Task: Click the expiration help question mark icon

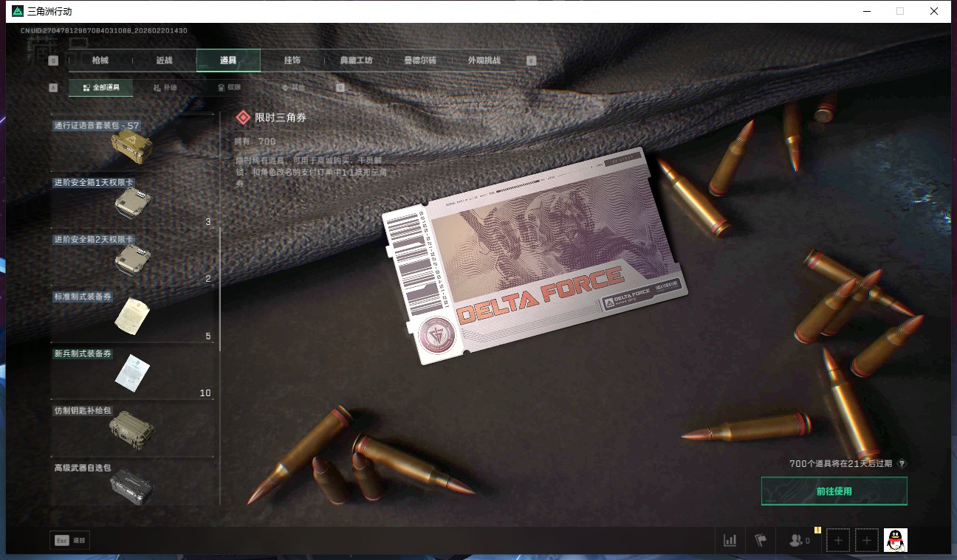Action: click(x=902, y=464)
